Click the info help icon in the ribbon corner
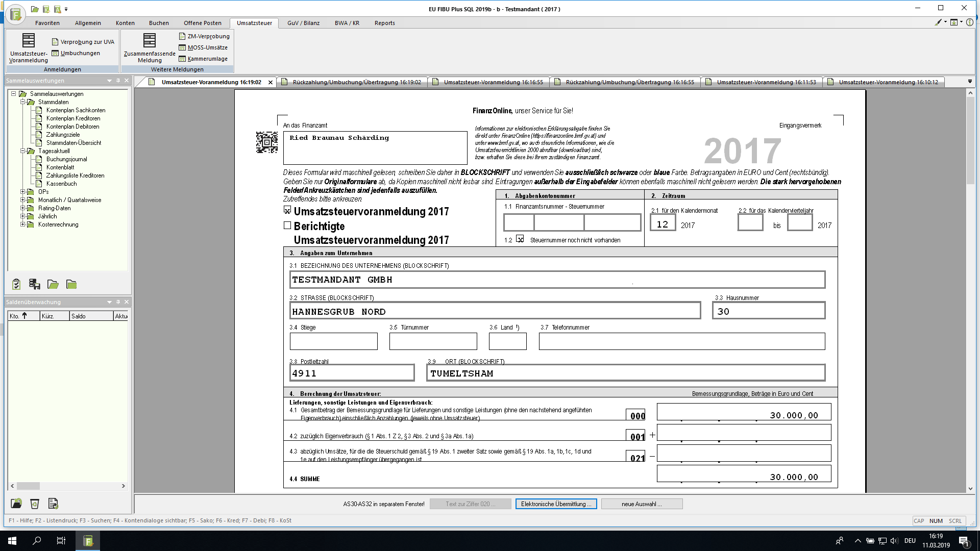This screenshot has width=980, height=551. 970,22
